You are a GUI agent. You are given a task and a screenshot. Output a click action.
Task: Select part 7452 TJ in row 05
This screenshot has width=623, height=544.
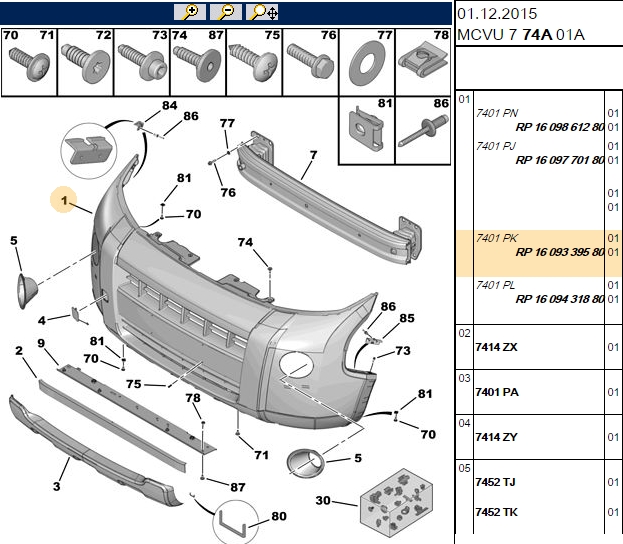coord(495,482)
